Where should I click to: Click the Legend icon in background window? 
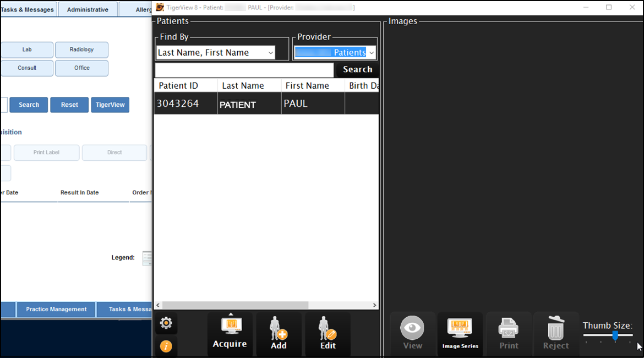[x=147, y=258]
